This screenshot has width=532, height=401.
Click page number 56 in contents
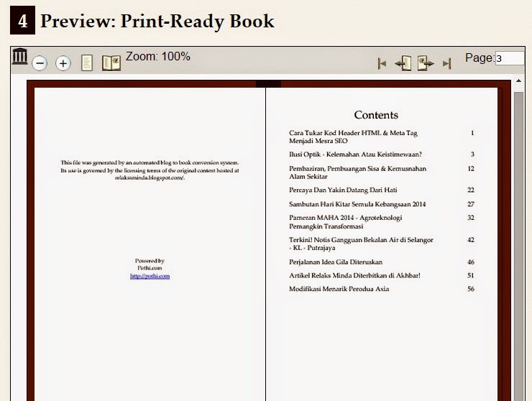471,289
